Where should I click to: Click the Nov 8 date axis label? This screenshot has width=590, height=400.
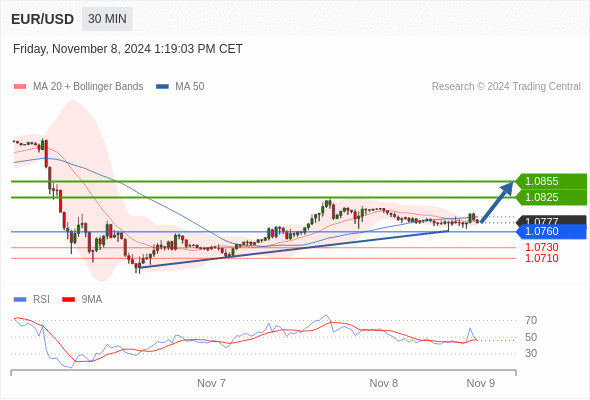tap(383, 383)
